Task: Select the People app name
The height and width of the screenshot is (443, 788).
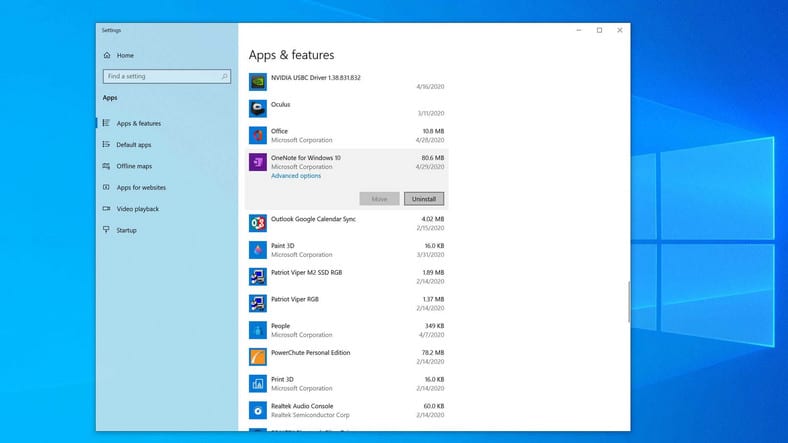Action: pyautogui.click(x=280, y=326)
